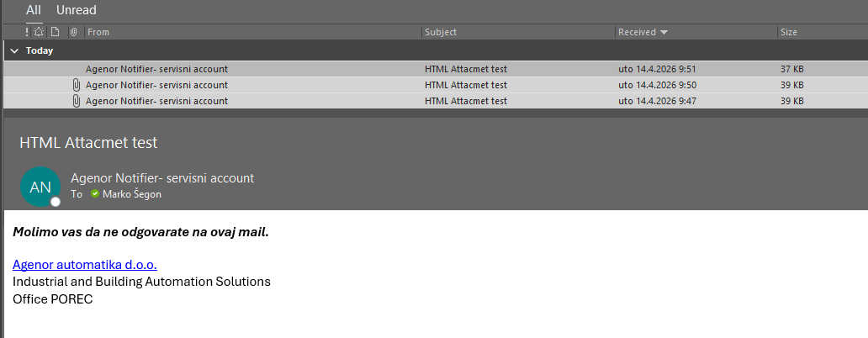Click paperclip icon on the 9:47 email
The width and height of the screenshot is (868, 338).
76,101
